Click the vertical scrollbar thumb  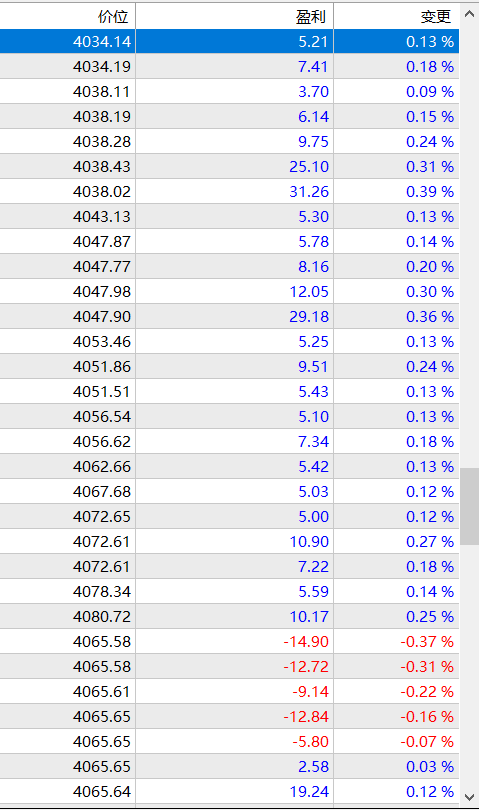[469, 506]
